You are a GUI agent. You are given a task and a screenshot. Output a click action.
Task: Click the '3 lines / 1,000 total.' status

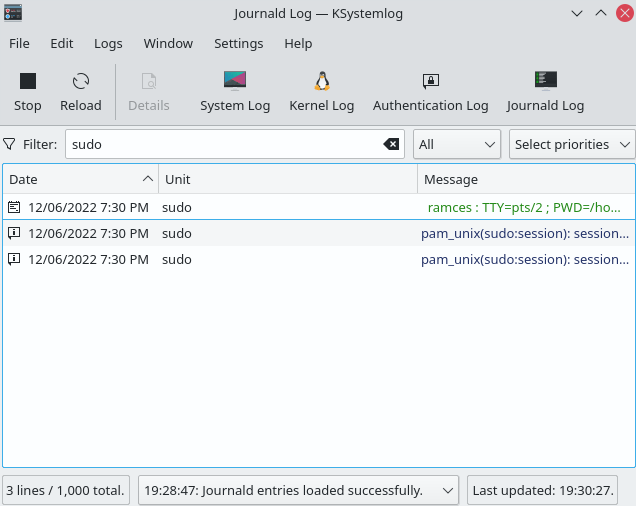pyautogui.click(x=66, y=490)
